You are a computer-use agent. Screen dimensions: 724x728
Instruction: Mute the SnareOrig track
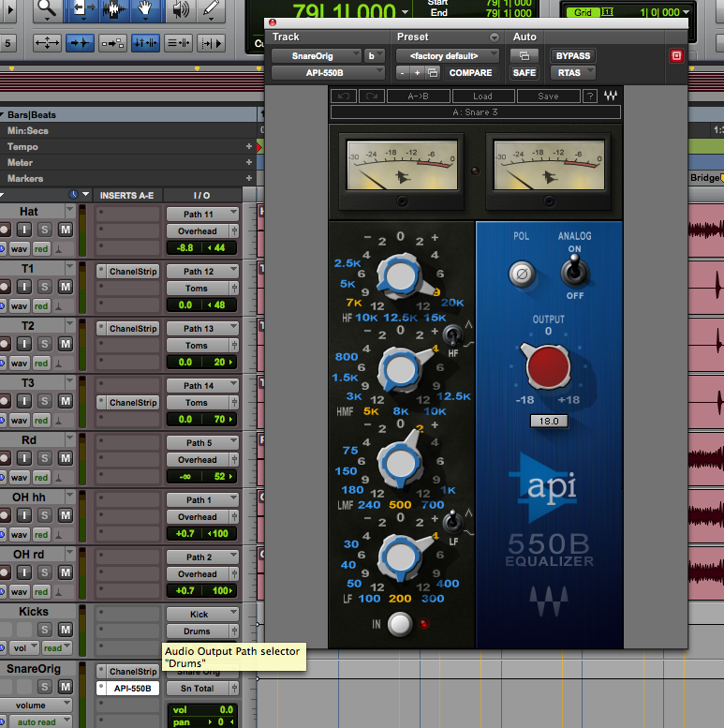66,687
